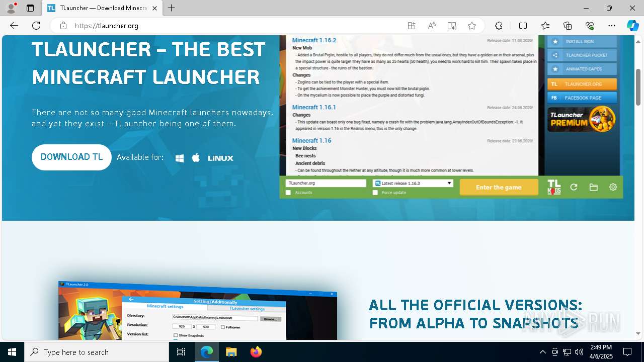Tick the Accounts checkbox
Image resolution: width=644 pixels, height=362 pixels.
[x=288, y=193]
